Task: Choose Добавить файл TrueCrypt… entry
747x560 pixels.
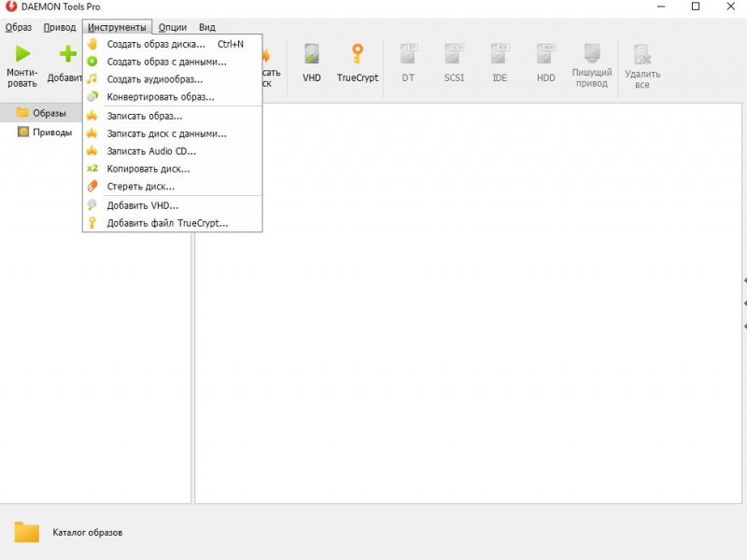Action: pos(173,223)
